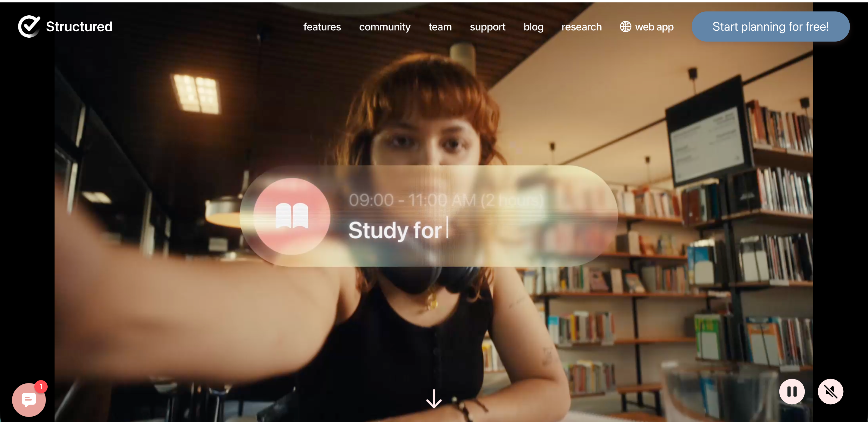Toggle audio using the muted speaker button
Screen dimensions: 868x422
[830, 391]
